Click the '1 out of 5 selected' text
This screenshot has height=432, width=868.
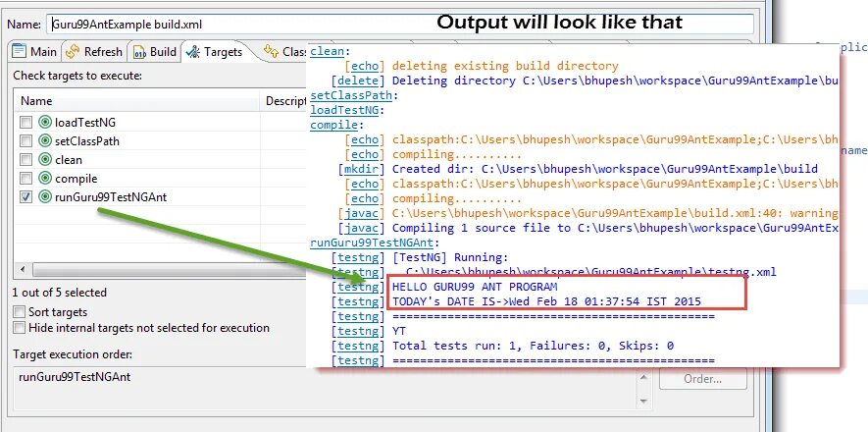coord(60,293)
